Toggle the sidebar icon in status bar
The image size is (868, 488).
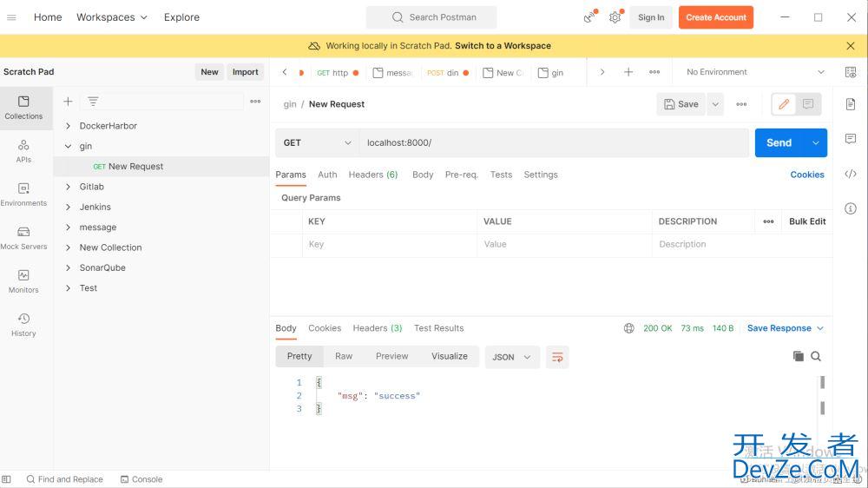tap(6, 479)
